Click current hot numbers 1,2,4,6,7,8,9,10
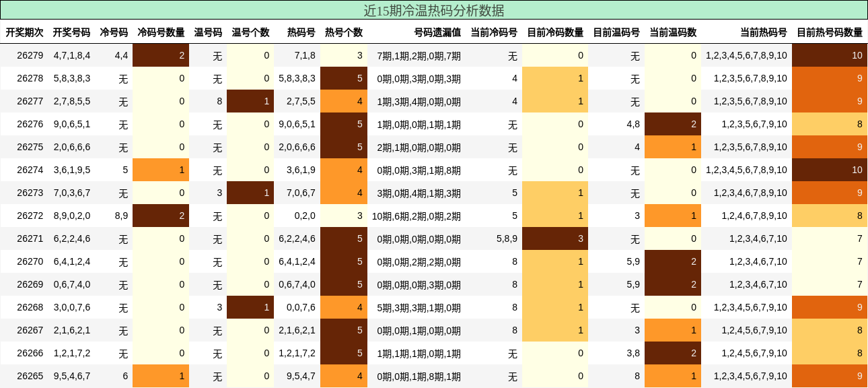 pyautogui.click(x=754, y=216)
